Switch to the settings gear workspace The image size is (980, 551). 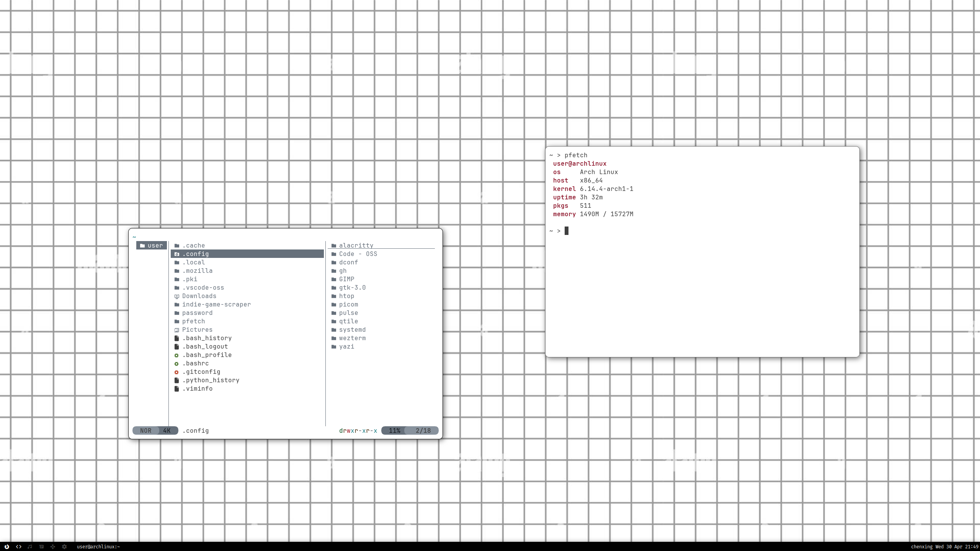coord(64,546)
